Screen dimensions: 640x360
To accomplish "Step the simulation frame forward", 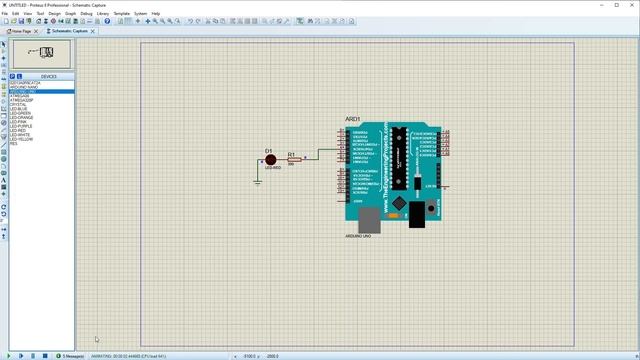I will tap(21, 356).
